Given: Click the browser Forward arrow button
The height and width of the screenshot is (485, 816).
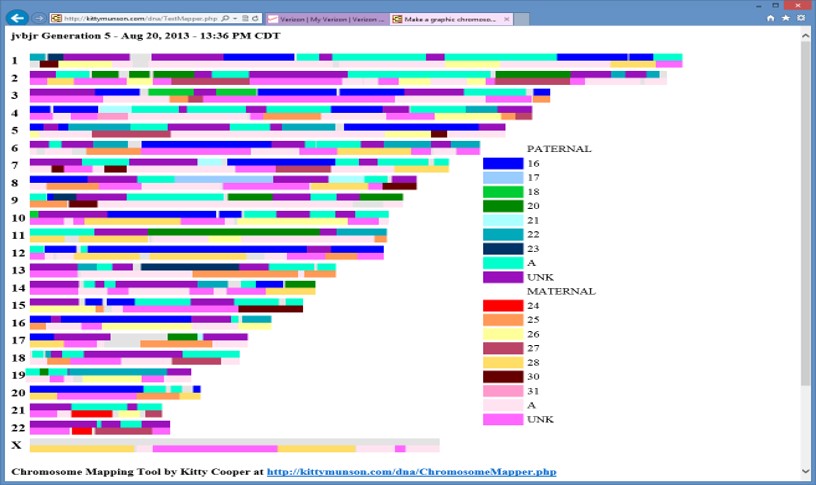Looking at the screenshot, I should [x=38, y=18].
